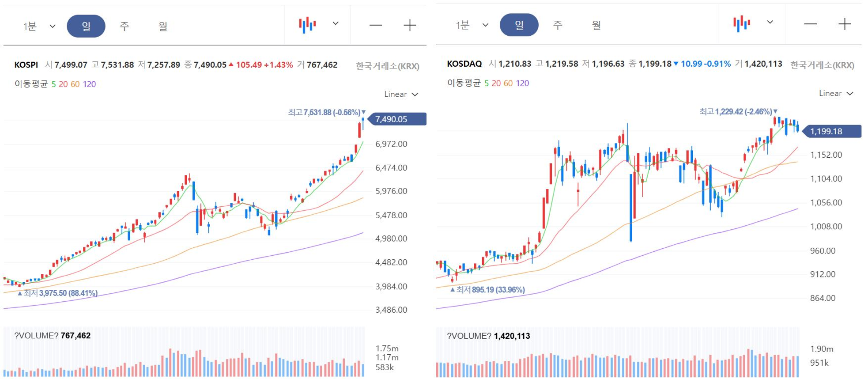868x379 pixels.
Task: Click the KOSPI 7,490.05 current price tag
Action: 397,119
